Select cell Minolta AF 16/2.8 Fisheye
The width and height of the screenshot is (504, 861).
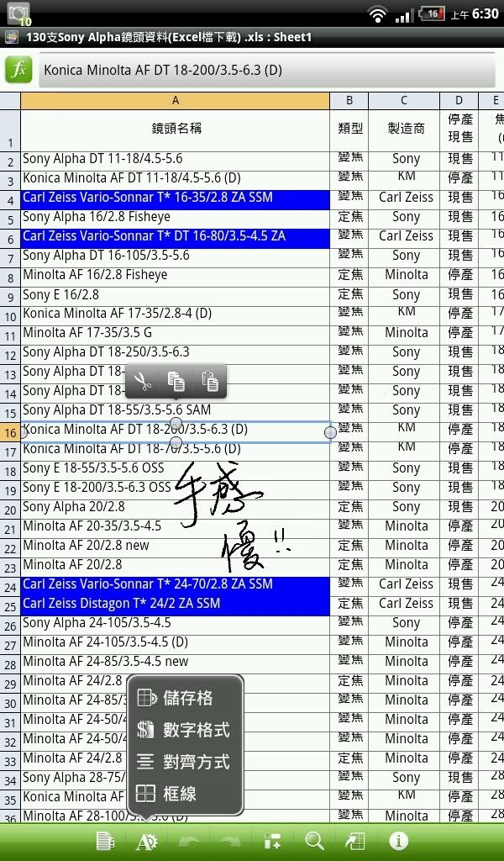point(176,276)
